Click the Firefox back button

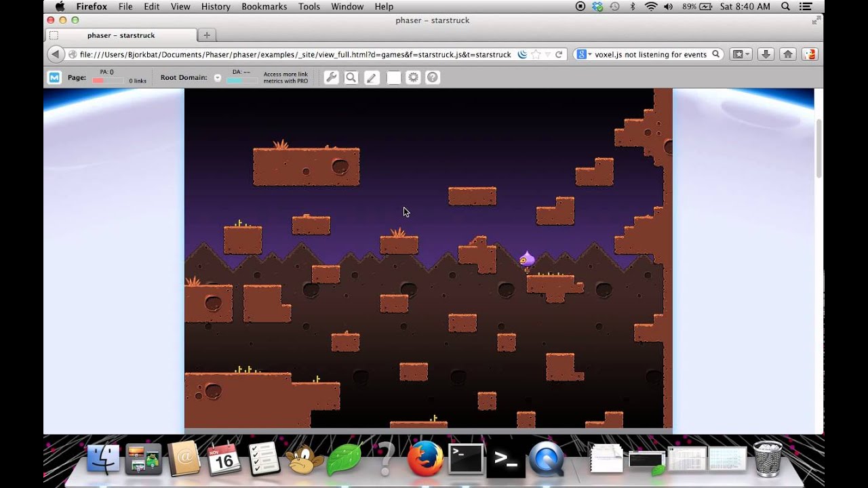click(56, 54)
